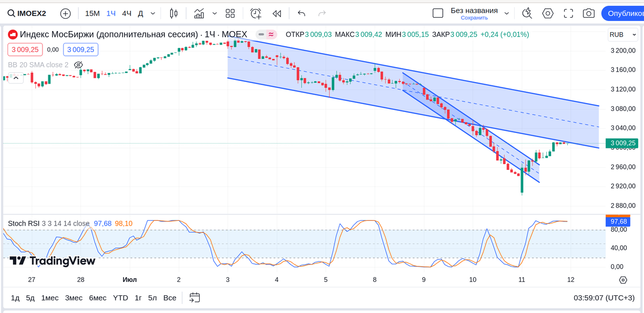Toggle visibility of BB 20 SMA indicator
This screenshot has height=313, width=644.
tap(78, 65)
